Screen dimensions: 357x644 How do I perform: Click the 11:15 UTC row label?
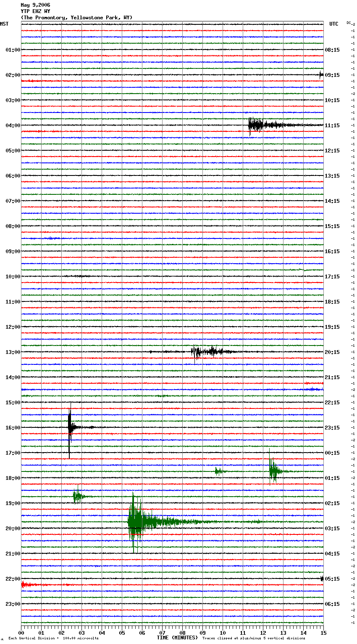point(332,126)
